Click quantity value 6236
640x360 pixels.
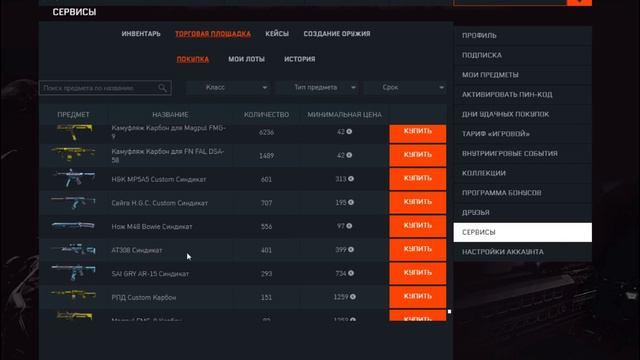click(x=267, y=132)
